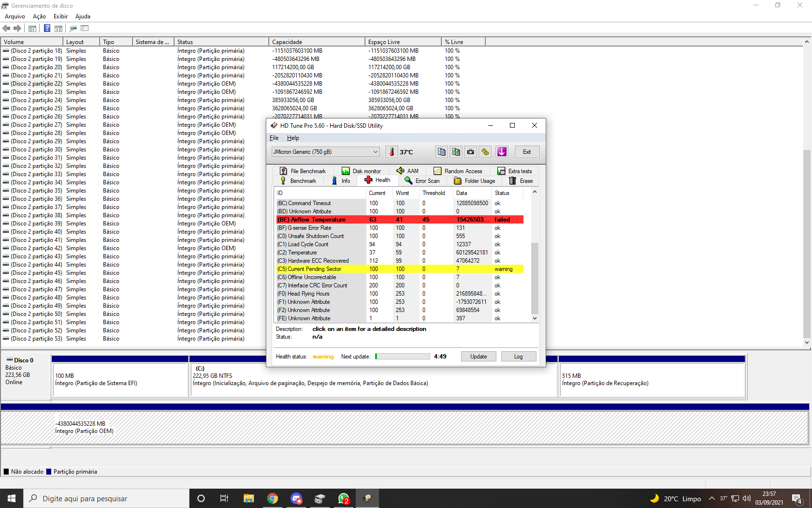Switch to the Disk monitor tab

[x=362, y=171]
